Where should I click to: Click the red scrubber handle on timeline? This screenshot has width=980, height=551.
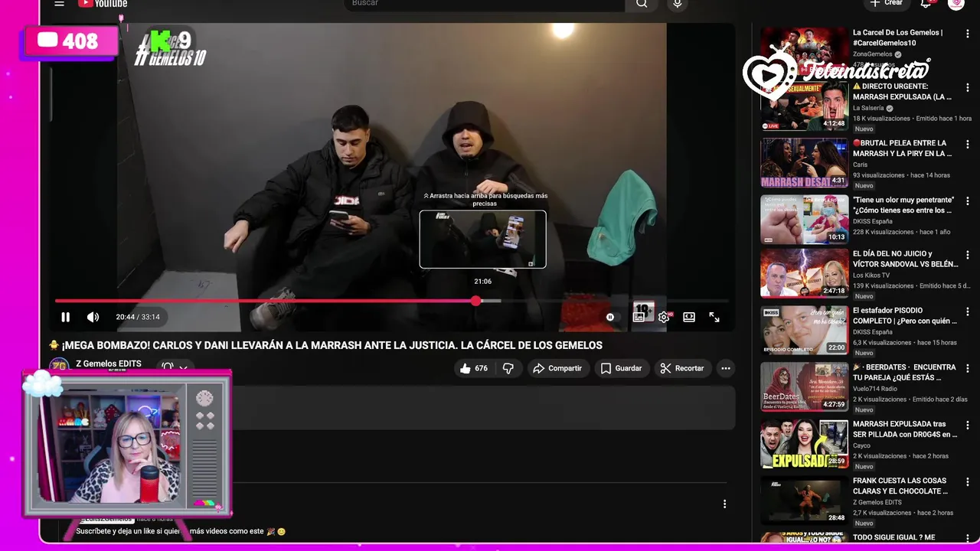coord(475,301)
